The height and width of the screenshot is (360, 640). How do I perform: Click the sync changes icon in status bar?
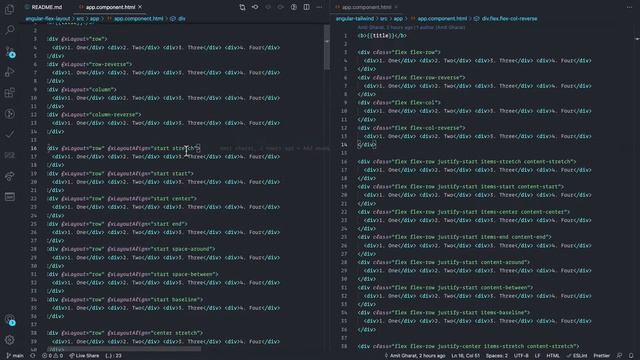tap(33, 356)
